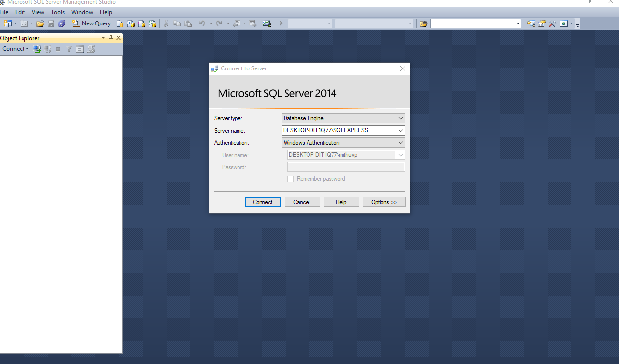The width and height of the screenshot is (619, 364).
Task: Click the Cancel button in dialog
Action: coord(302,202)
